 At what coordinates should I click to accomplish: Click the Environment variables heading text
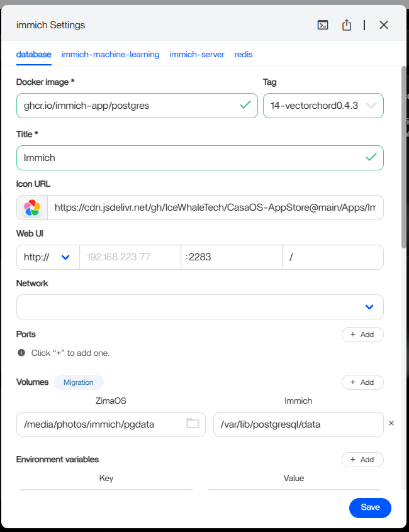[x=57, y=460]
